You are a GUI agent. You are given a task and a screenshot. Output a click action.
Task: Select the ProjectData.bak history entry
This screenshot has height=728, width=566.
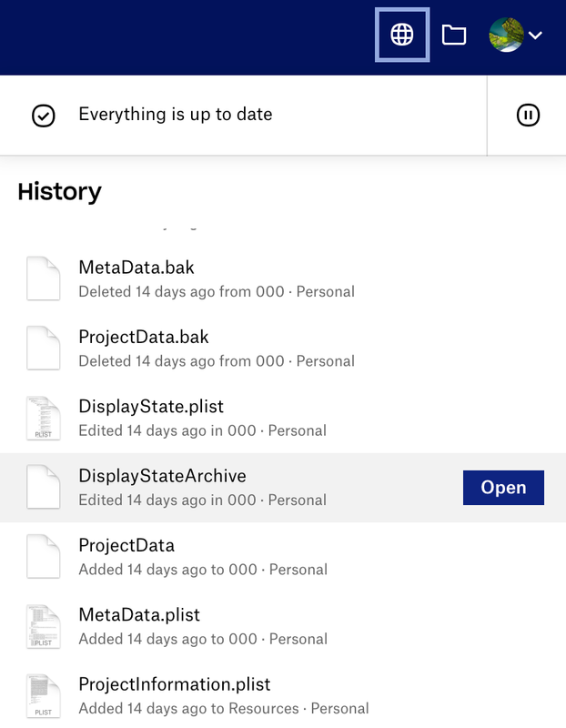(144, 337)
